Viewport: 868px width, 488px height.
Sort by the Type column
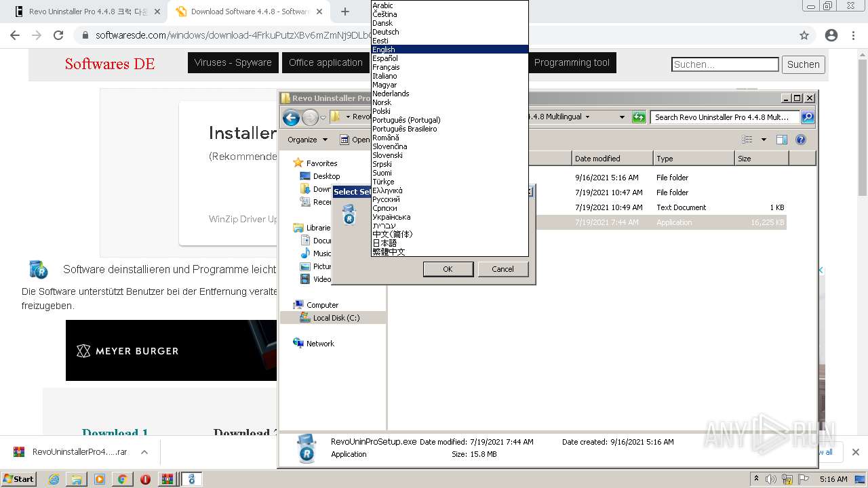pos(694,159)
